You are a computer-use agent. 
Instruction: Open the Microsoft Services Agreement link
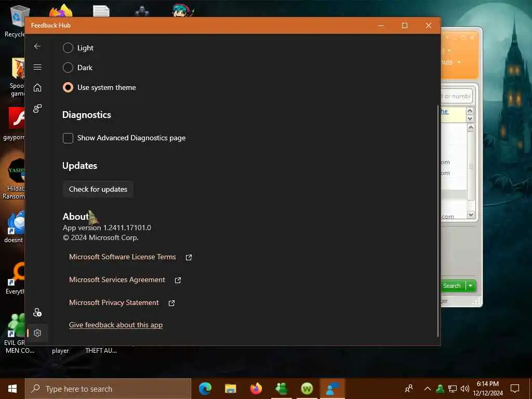click(x=117, y=280)
